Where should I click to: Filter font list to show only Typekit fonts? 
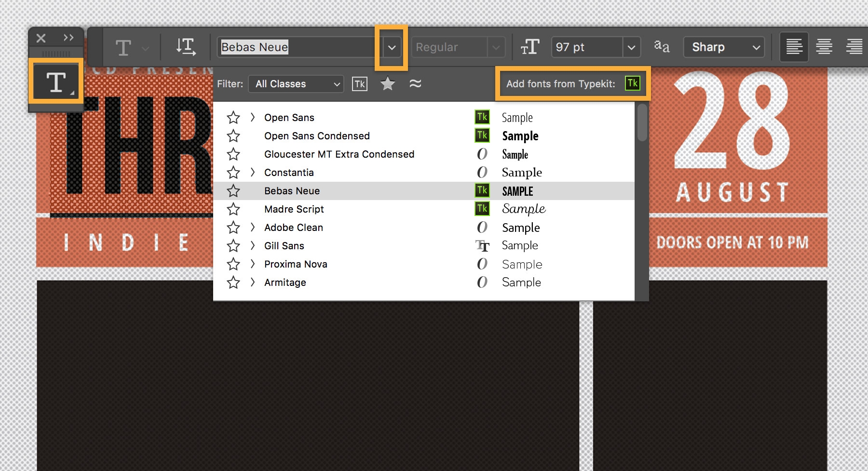click(359, 83)
